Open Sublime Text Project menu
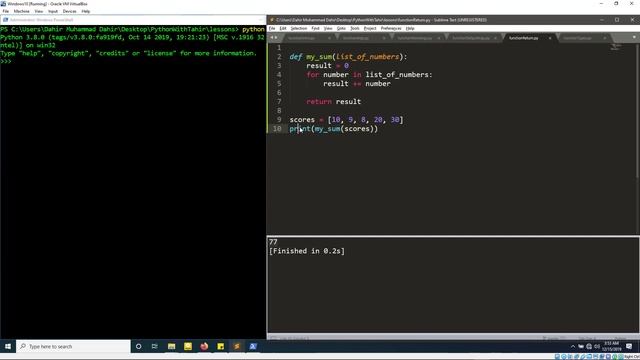This screenshot has height=360, width=640. click(x=370, y=29)
